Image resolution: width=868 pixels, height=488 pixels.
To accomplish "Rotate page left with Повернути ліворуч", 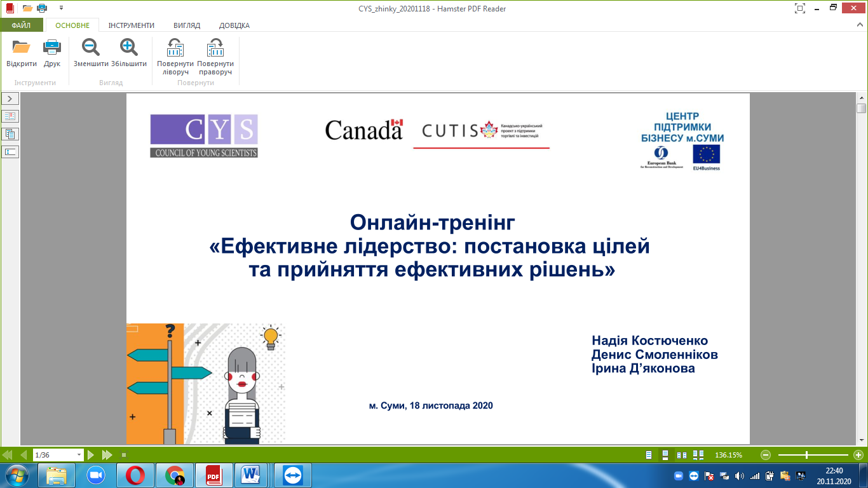I will 175,48.
